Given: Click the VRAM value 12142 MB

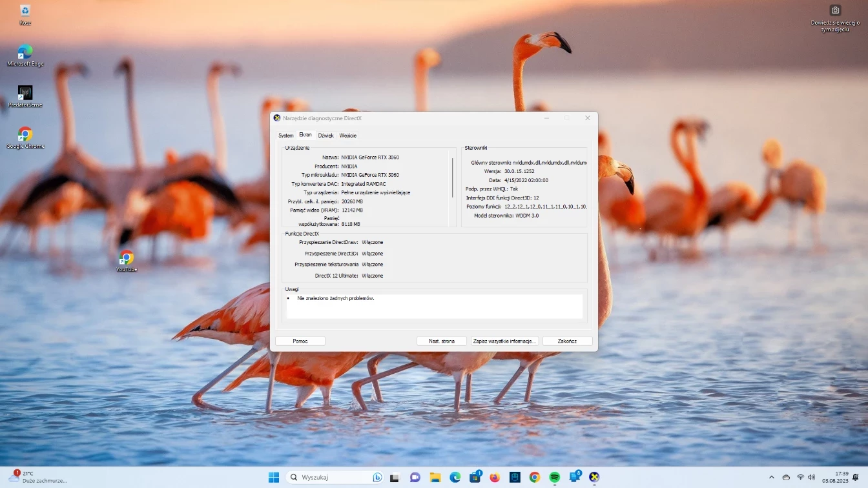Looking at the screenshot, I should [x=352, y=210].
